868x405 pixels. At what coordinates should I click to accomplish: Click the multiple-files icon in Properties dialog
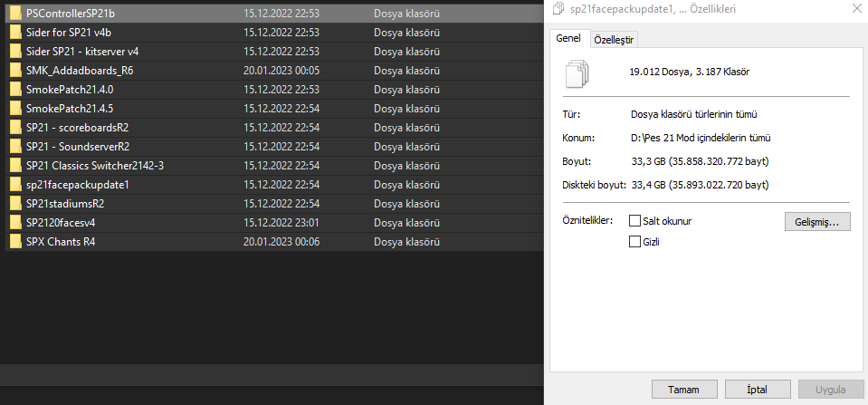[x=577, y=72]
